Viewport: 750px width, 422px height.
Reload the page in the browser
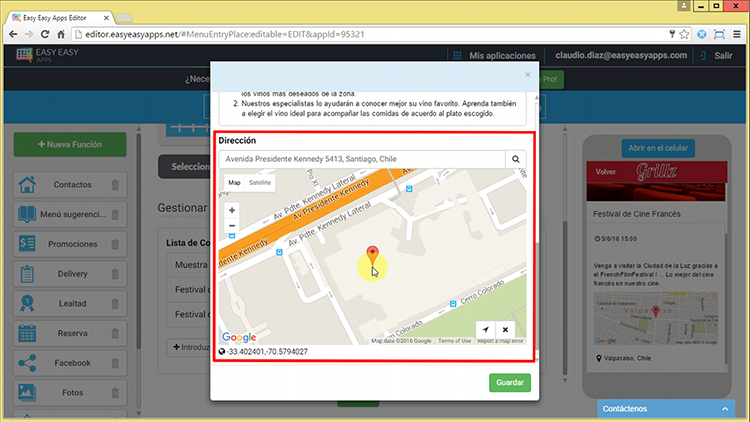[46, 34]
